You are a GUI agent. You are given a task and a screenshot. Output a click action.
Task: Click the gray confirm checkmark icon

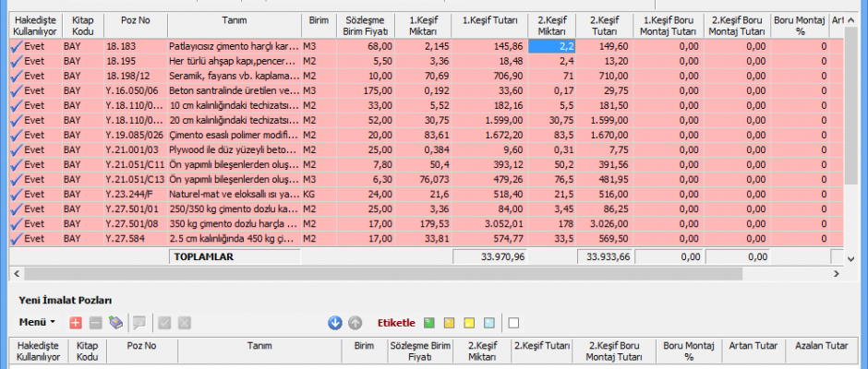[x=164, y=323]
